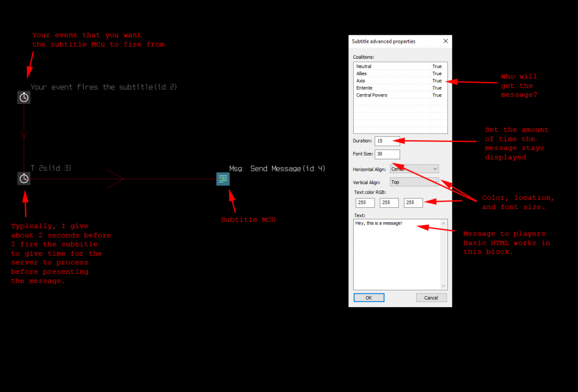This screenshot has height=392, width=578.
Task: Click the red RGB value field
Action: coord(365,203)
